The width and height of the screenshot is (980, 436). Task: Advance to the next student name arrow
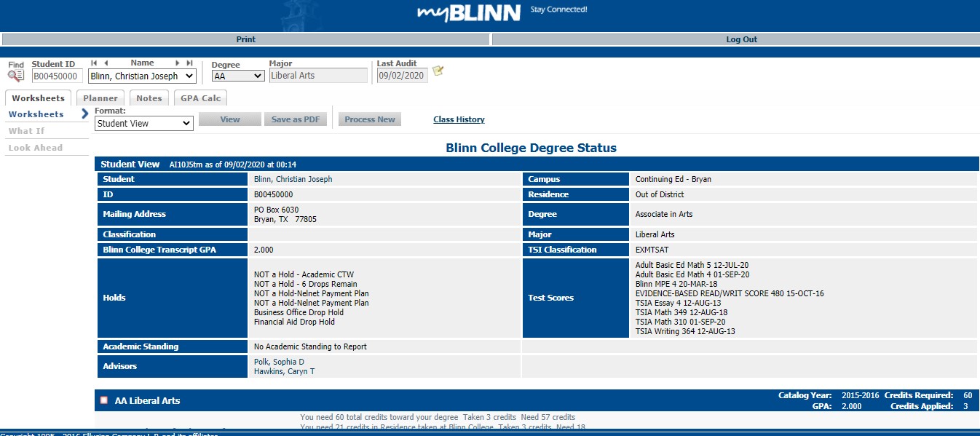click(178, 63)
